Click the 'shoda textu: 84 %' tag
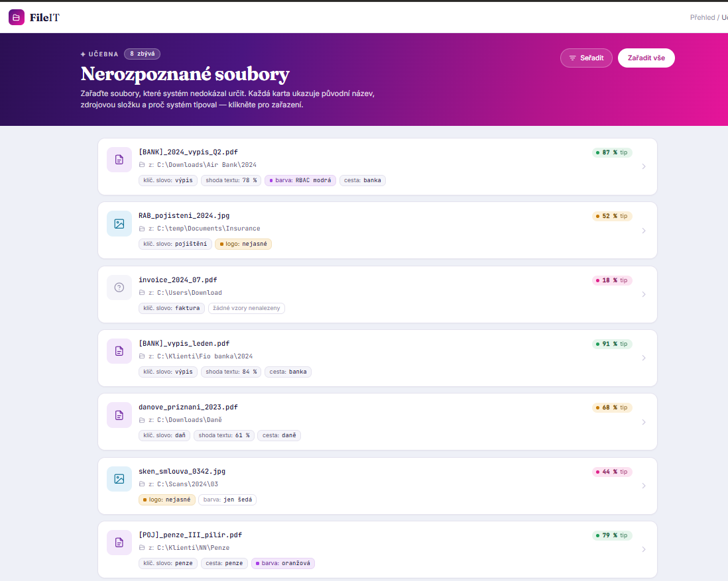Image resolution: width=728 pixels, height=581 pixels. coord(231,372)
